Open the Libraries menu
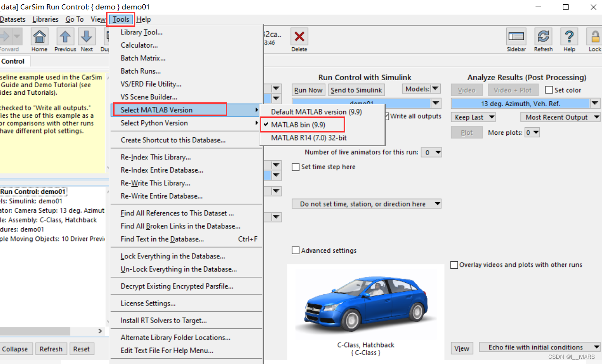 46,19
